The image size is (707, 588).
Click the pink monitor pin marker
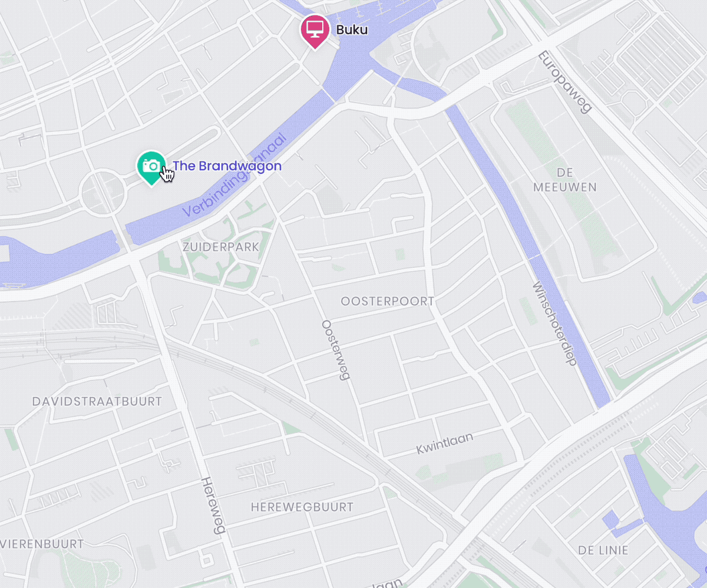click(315, 30)
